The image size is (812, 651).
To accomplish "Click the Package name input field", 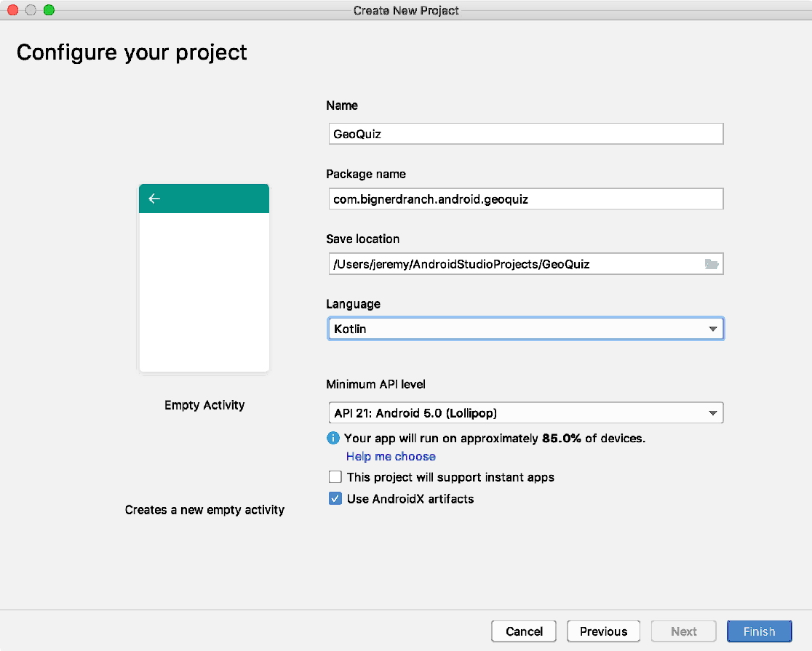I will coord(525,199).
